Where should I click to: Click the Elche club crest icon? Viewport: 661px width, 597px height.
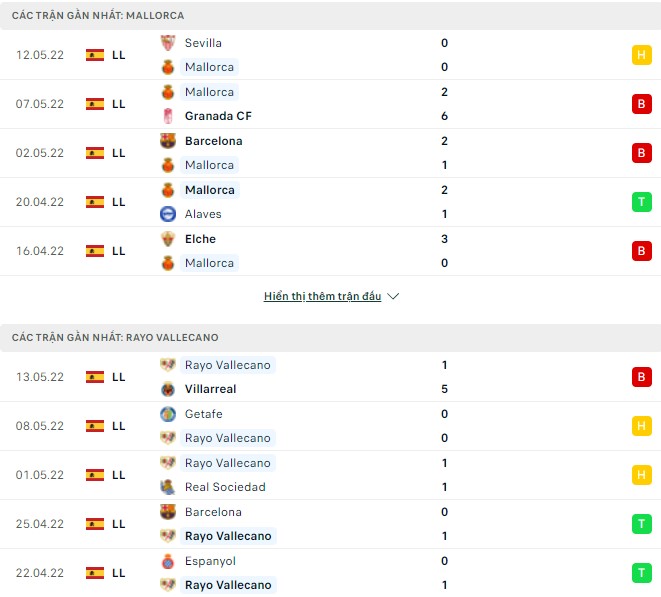tap(168, 239)
